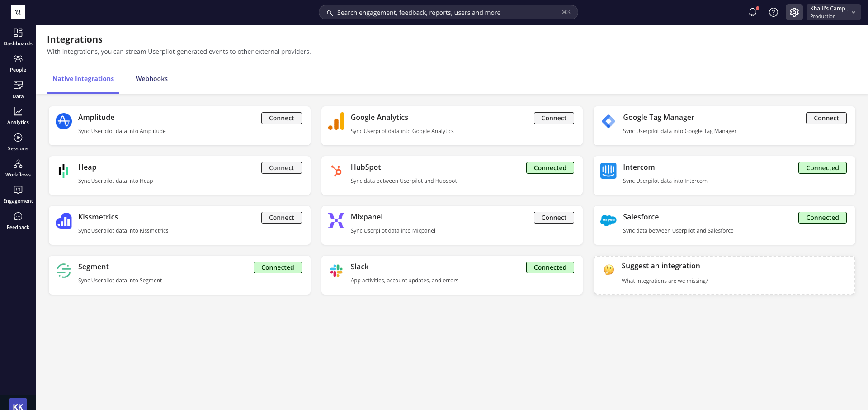Click the Amplitude logo icon
Screen dimensions: 868x410
(x=64, y=121)
